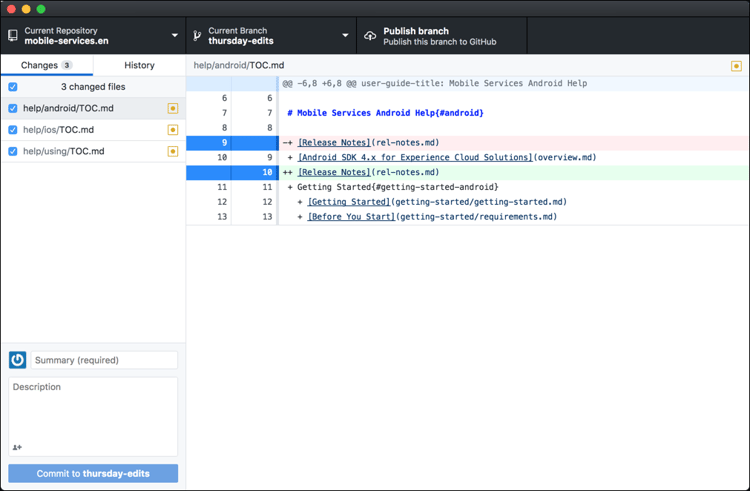Select the help/using/TOC.md file row
This screenshot has width=750, height=491.
[93, 152]
